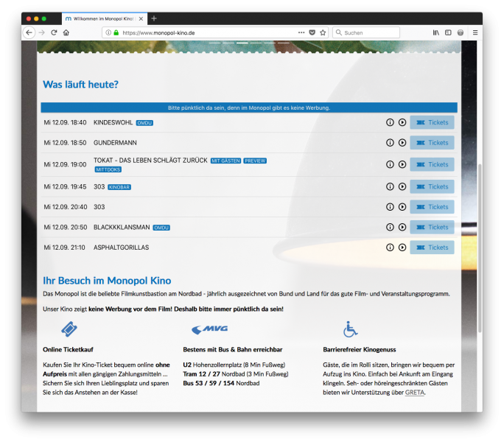Click the PREVIEW tag on TOKAT

click(x=255, y=161)
